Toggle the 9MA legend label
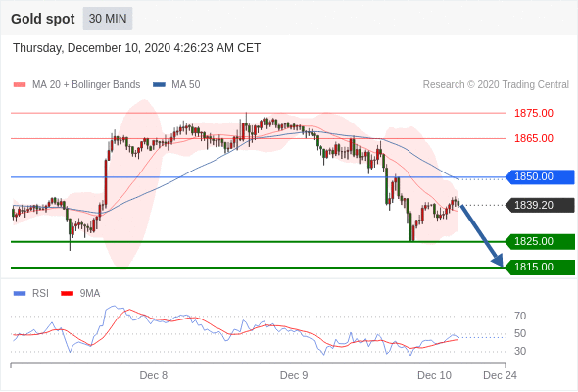Image resolution: width=578 pixels, height=392 pixels. pyautogui.click(x=90, y=294)
